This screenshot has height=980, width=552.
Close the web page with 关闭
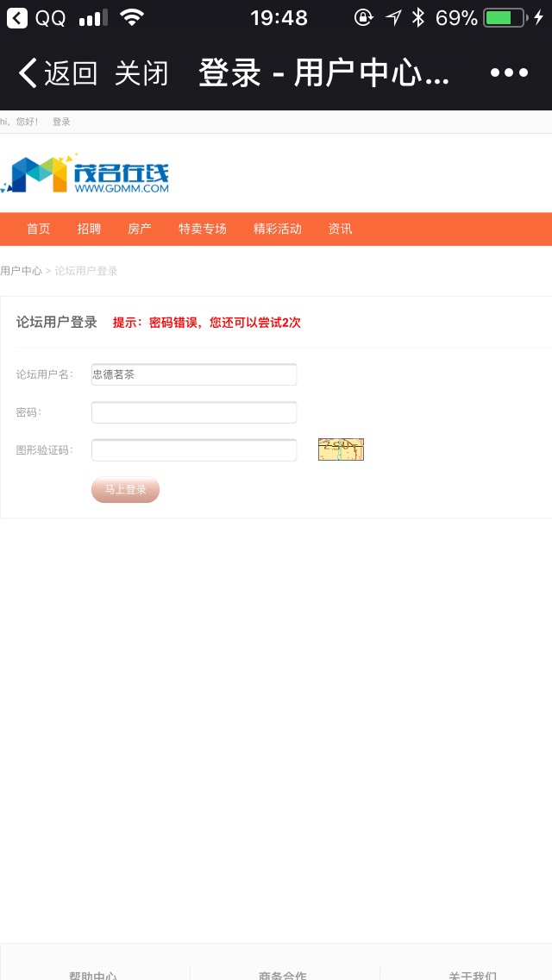(141, 73)
